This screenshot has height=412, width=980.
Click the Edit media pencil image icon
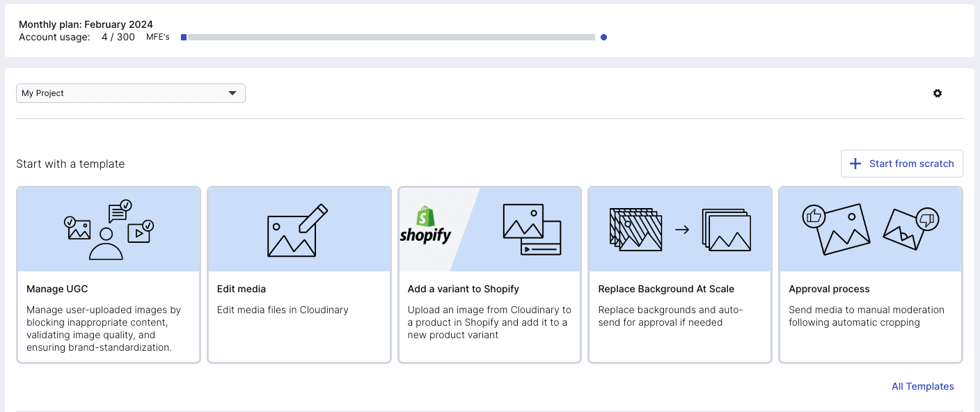pos(298,230)
